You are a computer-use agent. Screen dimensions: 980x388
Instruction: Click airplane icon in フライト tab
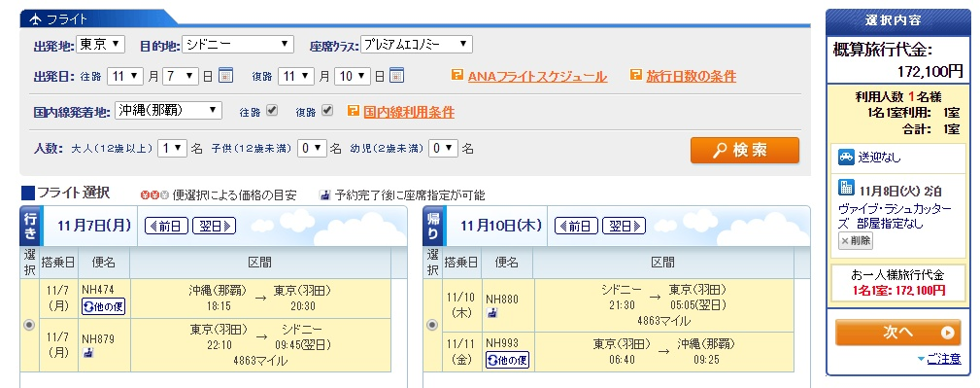pyautogui.click(x=35, y=18)
